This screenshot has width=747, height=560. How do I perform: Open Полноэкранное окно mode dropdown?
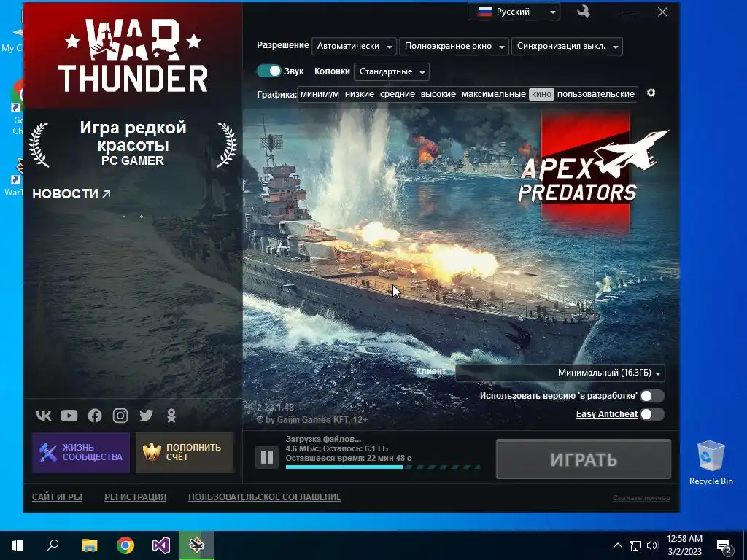tap(453, 46)
